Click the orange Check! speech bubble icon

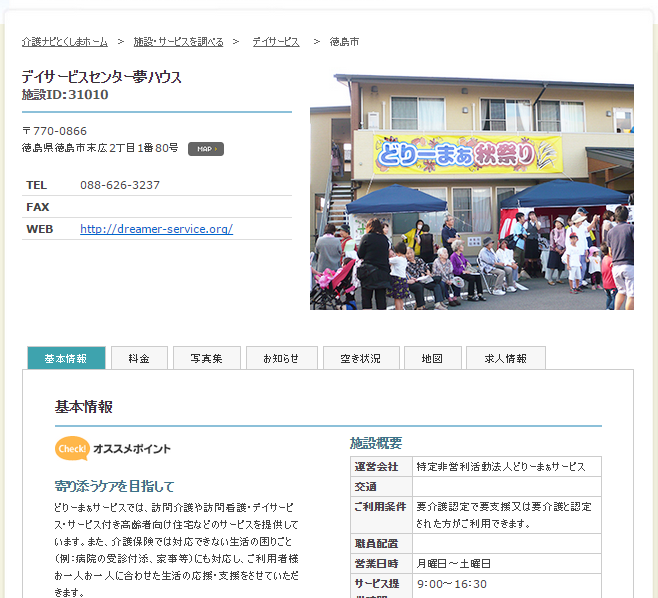[72, 449]
